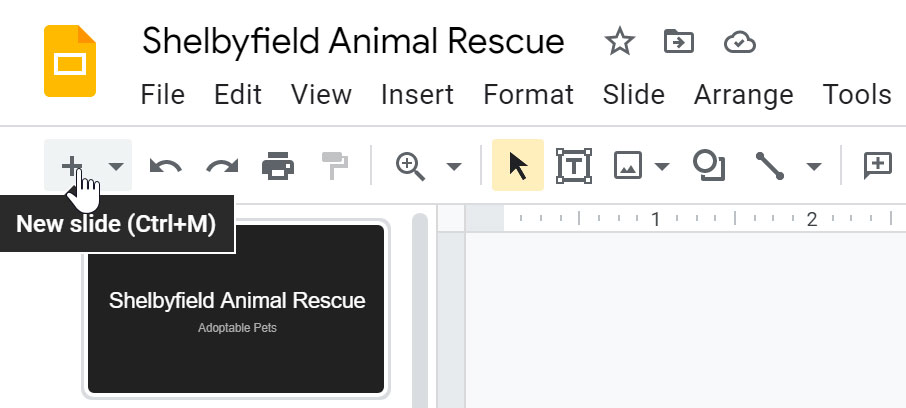
Task: Select the Text box tool
Action: coord(573,166)
